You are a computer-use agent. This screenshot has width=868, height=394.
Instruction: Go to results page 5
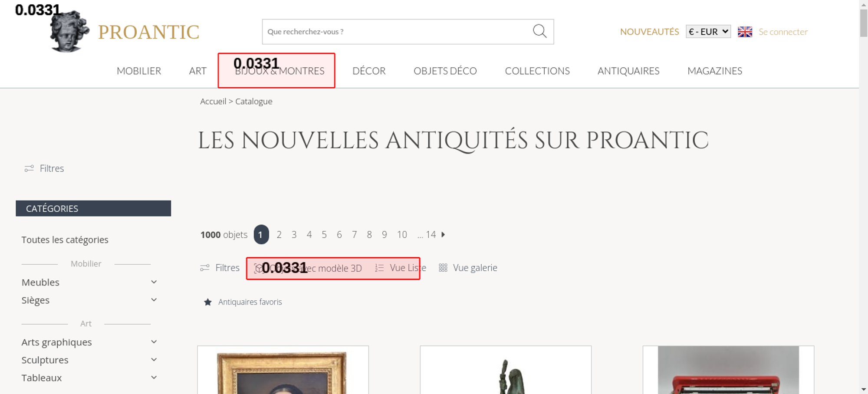coord(324,234)
